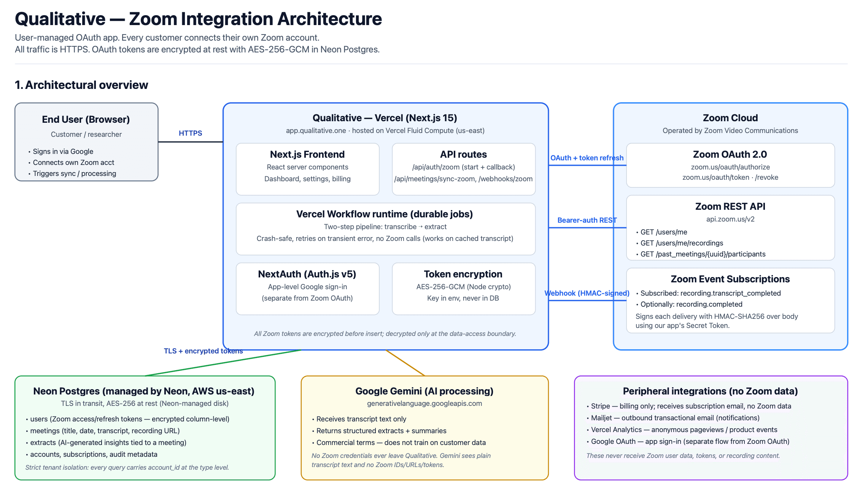Click the "/api/meetings/sync-zoom, /webhooks/zoom" route line
This screenshot has width=868, height=491.
[x=464, y=179]
